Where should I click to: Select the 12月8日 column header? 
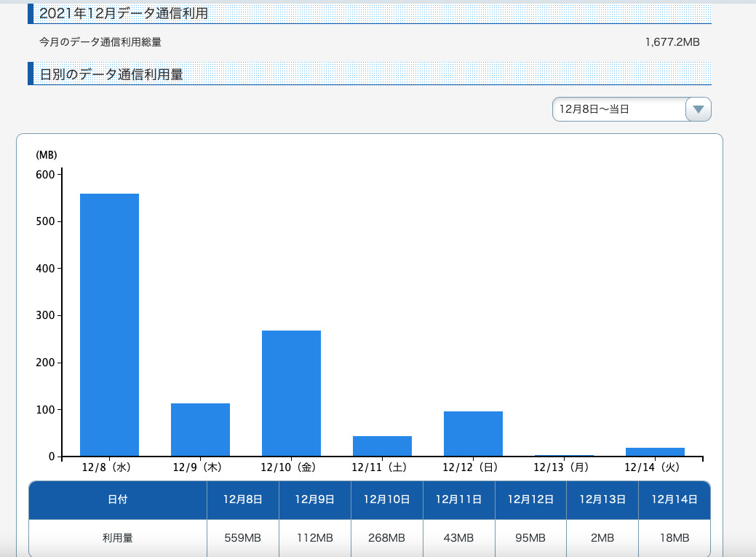click(243, 500)
